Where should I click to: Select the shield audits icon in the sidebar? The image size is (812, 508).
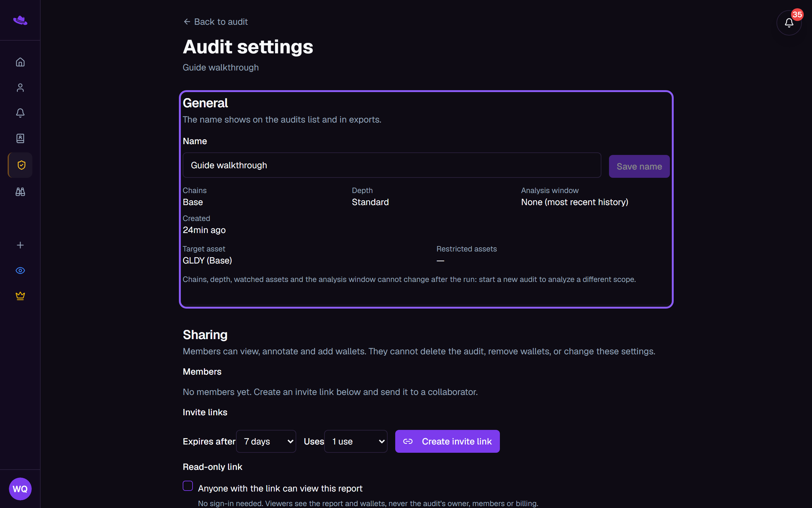pos(20,165)
